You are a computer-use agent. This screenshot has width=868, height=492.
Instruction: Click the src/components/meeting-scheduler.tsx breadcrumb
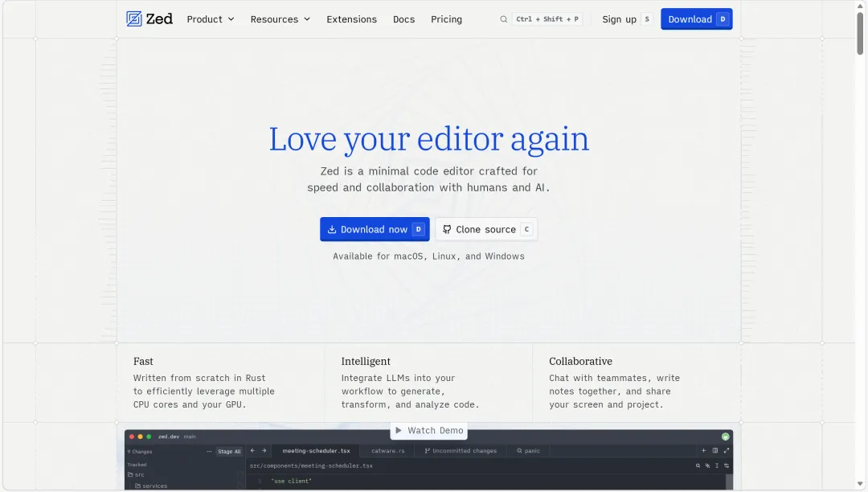pos(311,466)
